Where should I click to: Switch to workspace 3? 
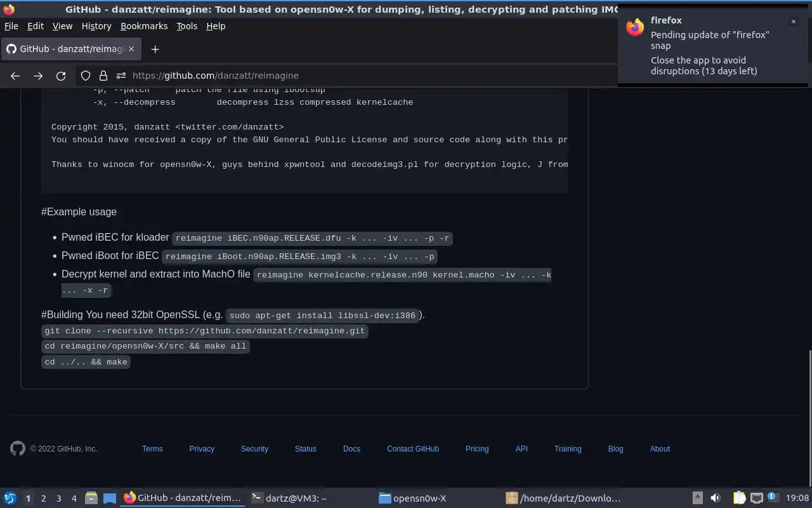tap(58, 498)
